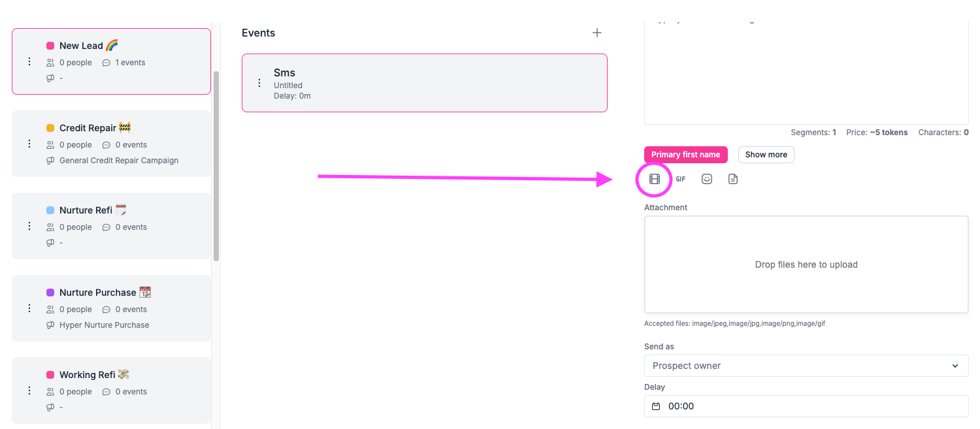
Task: Select the Sms event card
Action: click(425, 83)
